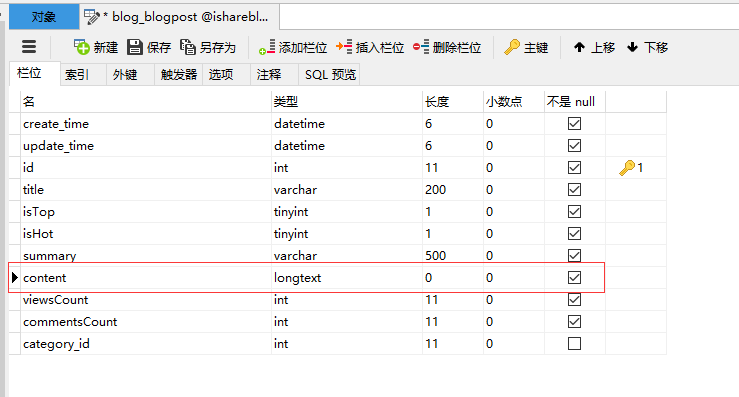Screen dimensions: 739x397
Task: Select the category_id field name cell
Action: click(146, 344)
